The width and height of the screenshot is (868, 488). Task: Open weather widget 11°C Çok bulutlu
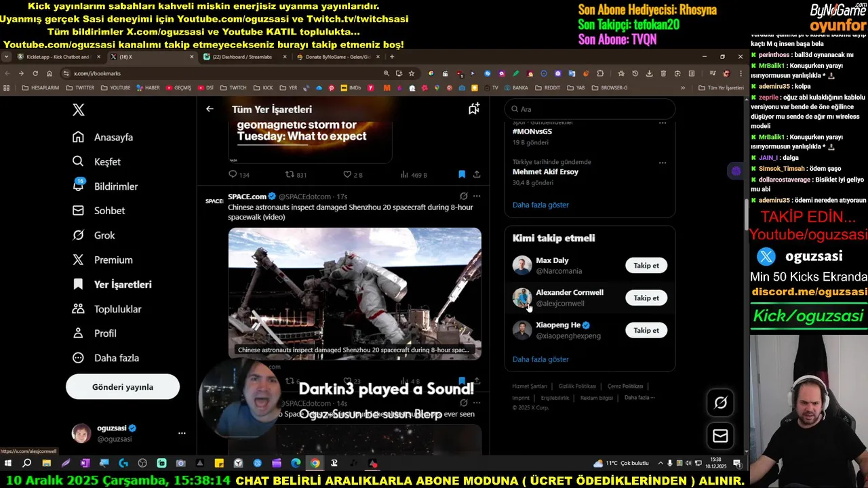point(621,464)
